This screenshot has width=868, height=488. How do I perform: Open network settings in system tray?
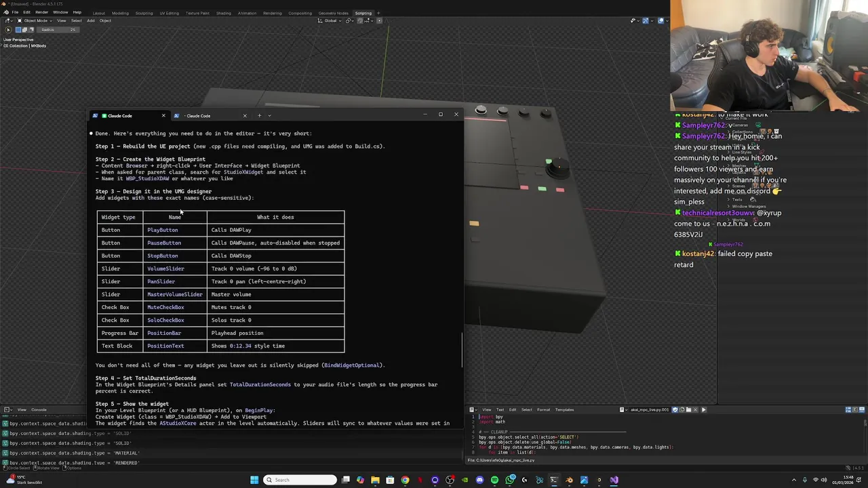[x=815, y=480]
